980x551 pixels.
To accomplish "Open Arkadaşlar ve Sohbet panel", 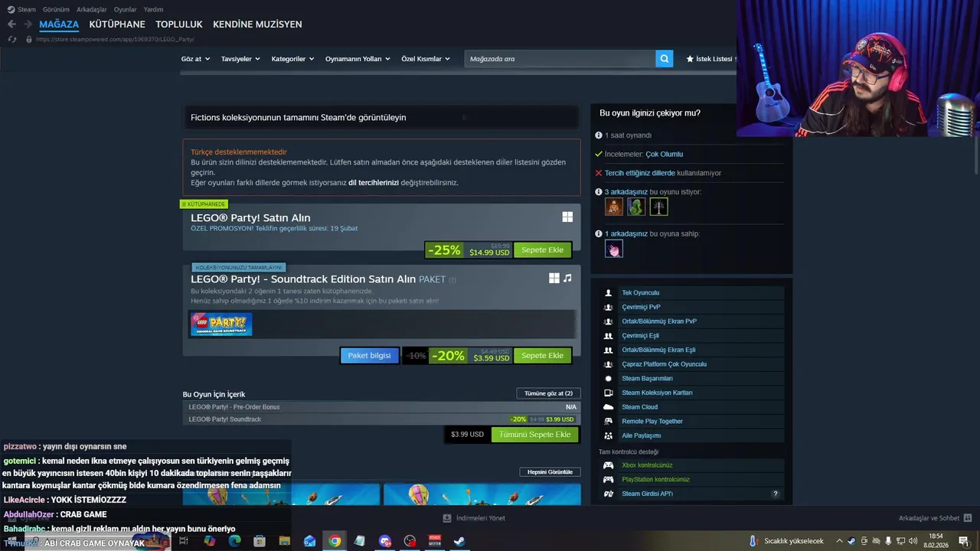I will point(936,518).
